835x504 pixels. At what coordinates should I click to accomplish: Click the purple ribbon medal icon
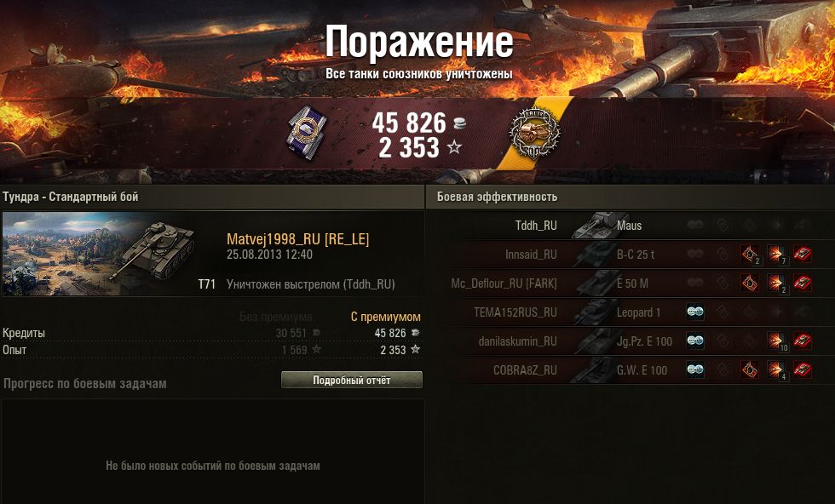click(x=306, y=131)
